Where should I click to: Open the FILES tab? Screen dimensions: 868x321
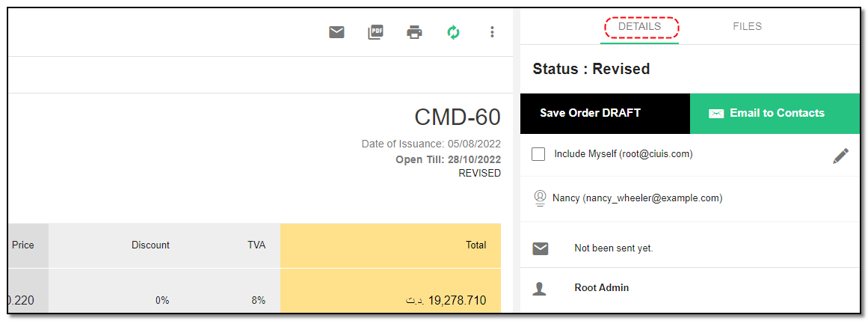pos(748,27)
